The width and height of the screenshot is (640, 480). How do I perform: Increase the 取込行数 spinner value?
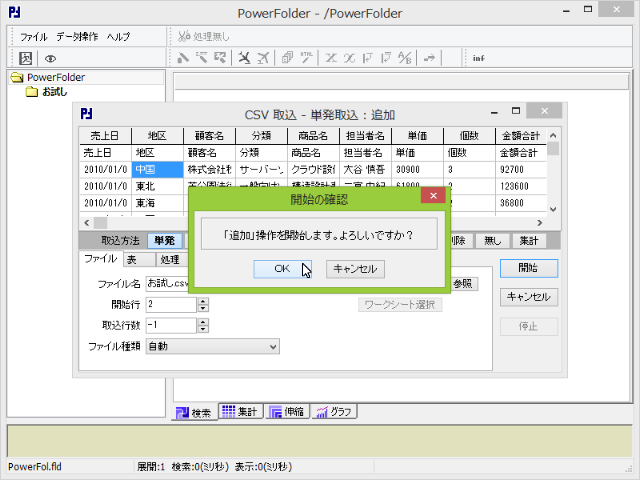click(203, 322)
